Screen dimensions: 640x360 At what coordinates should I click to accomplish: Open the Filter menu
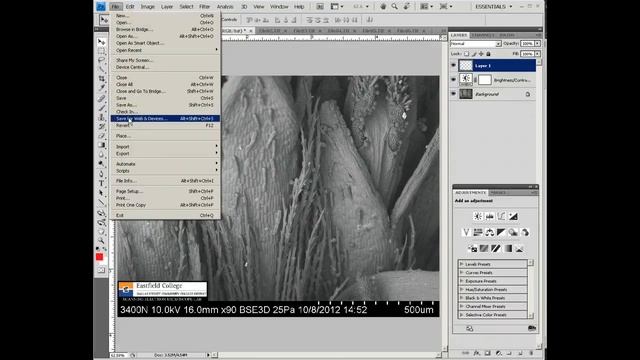(204, 7)
